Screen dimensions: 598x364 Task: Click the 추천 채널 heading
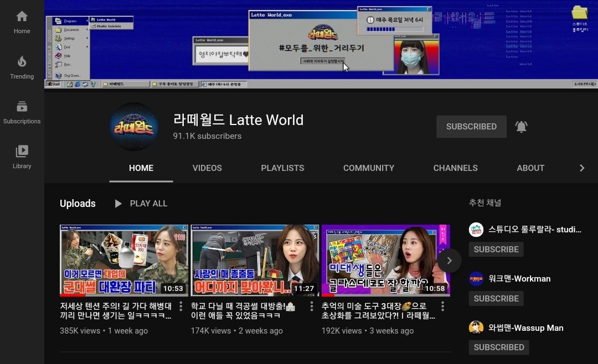pos(484,203)
